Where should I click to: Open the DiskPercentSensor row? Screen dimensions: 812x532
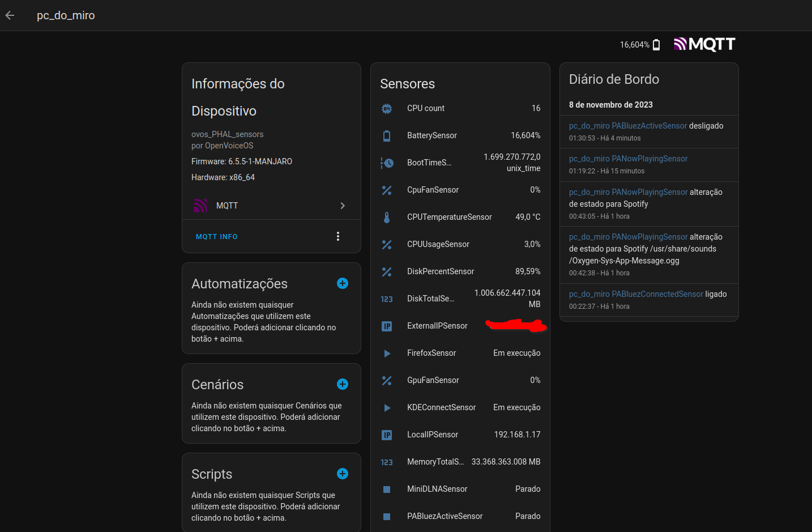[x=460, y=271]
